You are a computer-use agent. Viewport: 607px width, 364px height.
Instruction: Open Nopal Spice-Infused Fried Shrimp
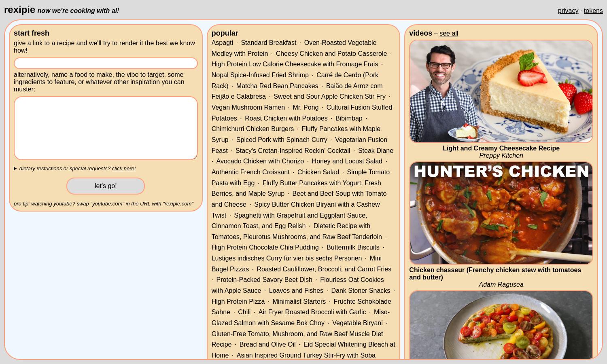pos(260,75)
